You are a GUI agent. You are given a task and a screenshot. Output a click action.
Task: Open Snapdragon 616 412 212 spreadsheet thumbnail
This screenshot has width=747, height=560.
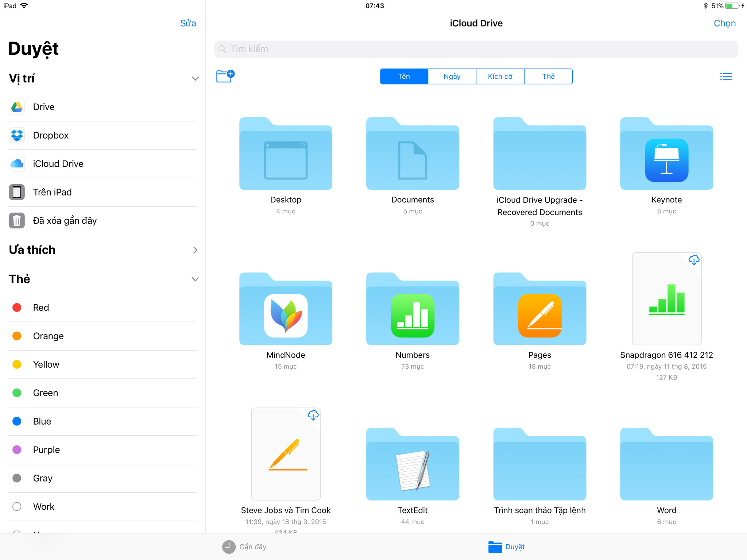[666, 298]
